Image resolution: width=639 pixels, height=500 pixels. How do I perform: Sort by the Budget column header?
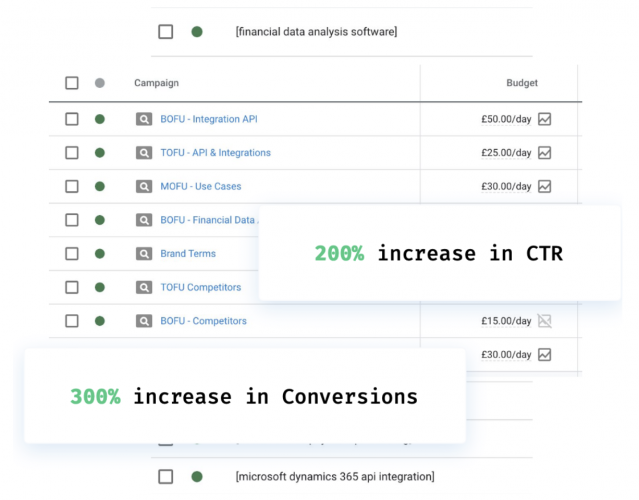[522, 83]
